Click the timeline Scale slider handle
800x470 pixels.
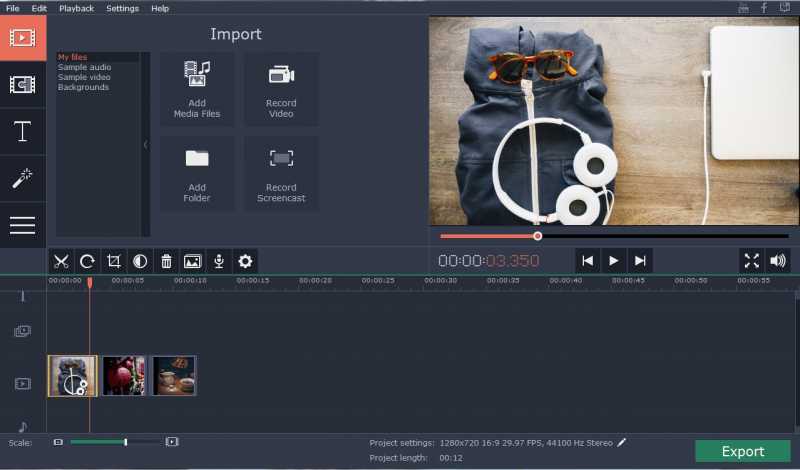pos(126,442)
